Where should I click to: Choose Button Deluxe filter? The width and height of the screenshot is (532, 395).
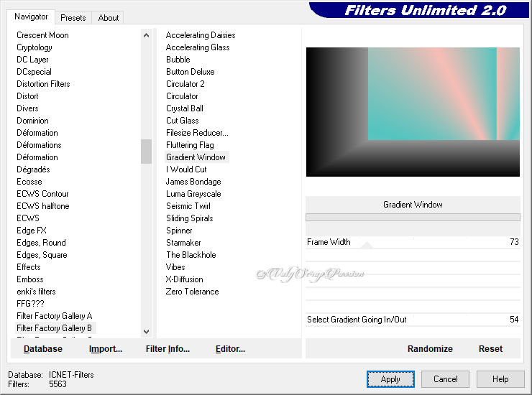(191, 72)
